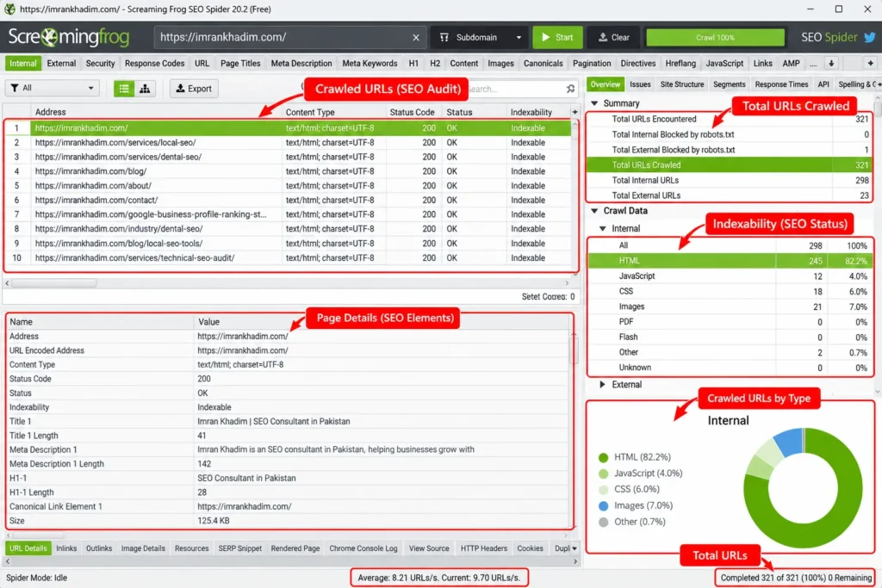This screenshot has height=588, width=882.
Task: Switch to the External tab
Action: tap(61, 64)
